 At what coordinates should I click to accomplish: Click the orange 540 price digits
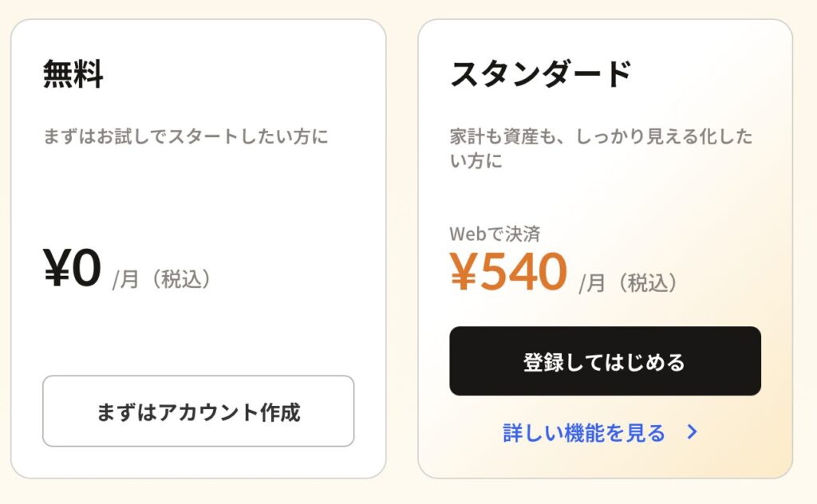tap(523, 273)
